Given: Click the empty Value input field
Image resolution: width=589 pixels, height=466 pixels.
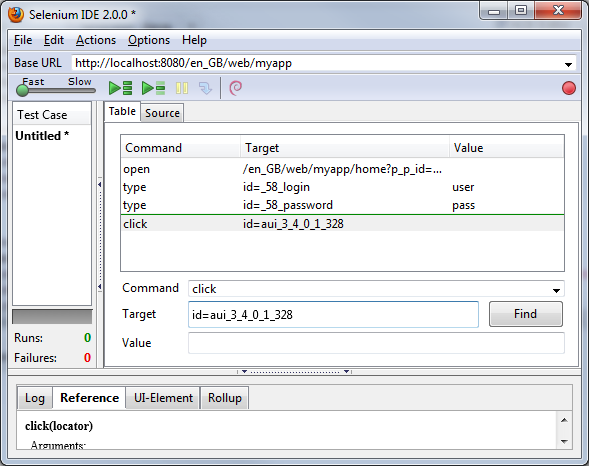Looking at the screenshot, I should (376, 343).
